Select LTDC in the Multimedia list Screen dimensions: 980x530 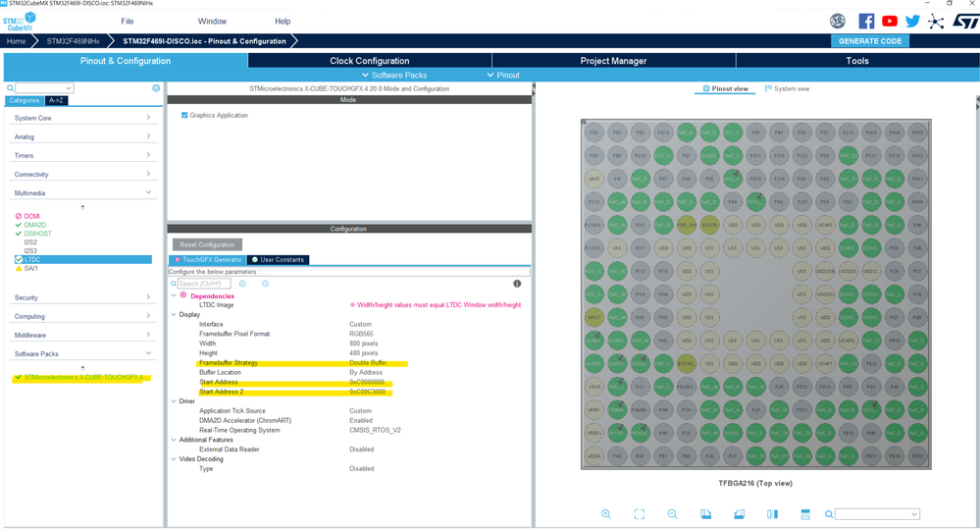[x=82, y=259]
